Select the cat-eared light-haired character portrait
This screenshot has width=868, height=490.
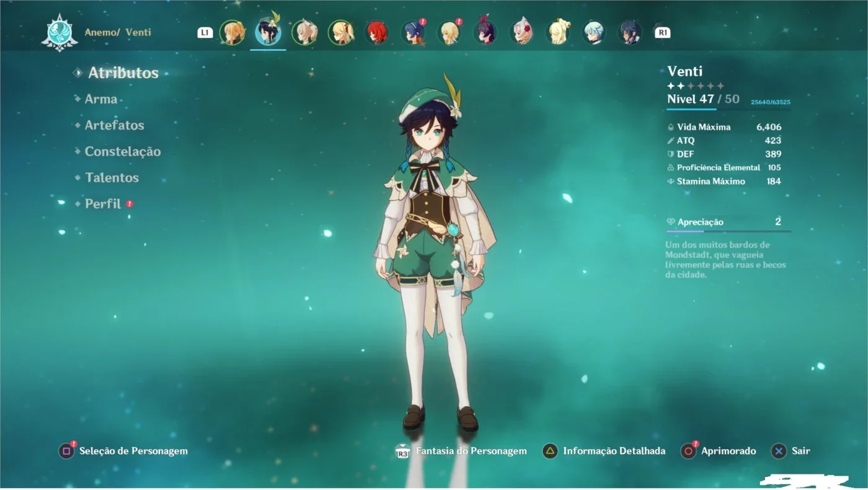tap(304, 32)
